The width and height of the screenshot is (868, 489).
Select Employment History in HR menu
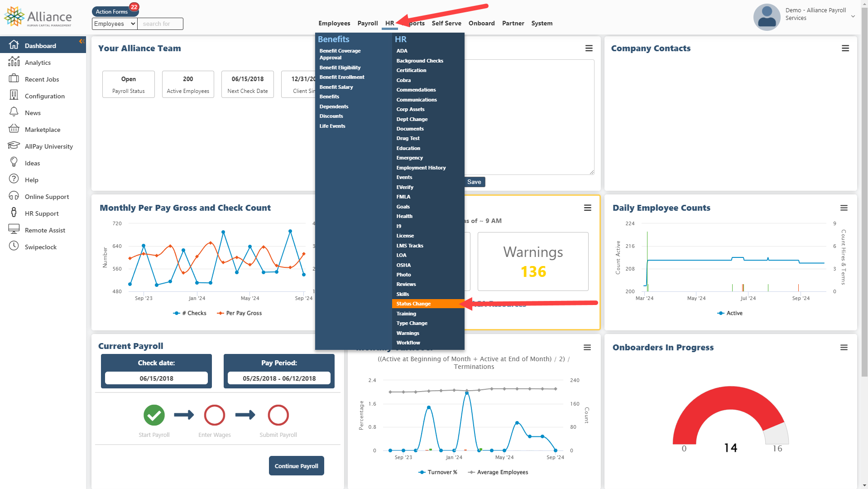coord(421,168)
